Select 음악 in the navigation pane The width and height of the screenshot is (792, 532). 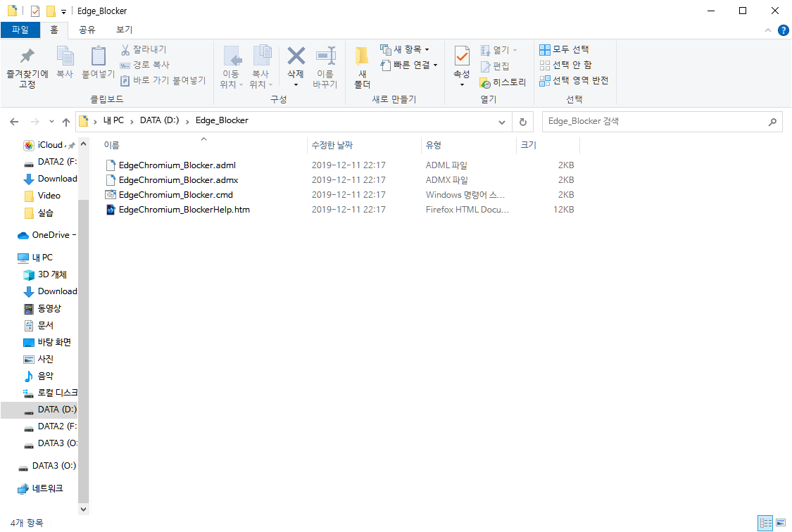[x=46, y=376]
